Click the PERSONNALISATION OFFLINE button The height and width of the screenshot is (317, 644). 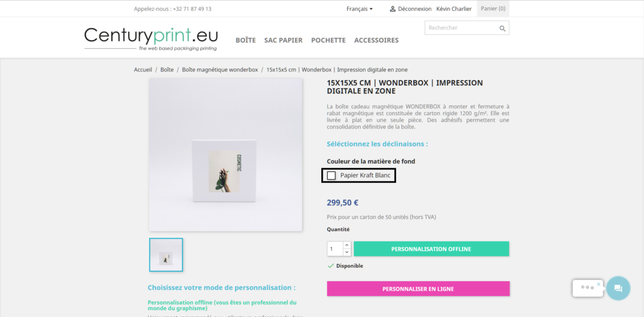pos(431,249)
